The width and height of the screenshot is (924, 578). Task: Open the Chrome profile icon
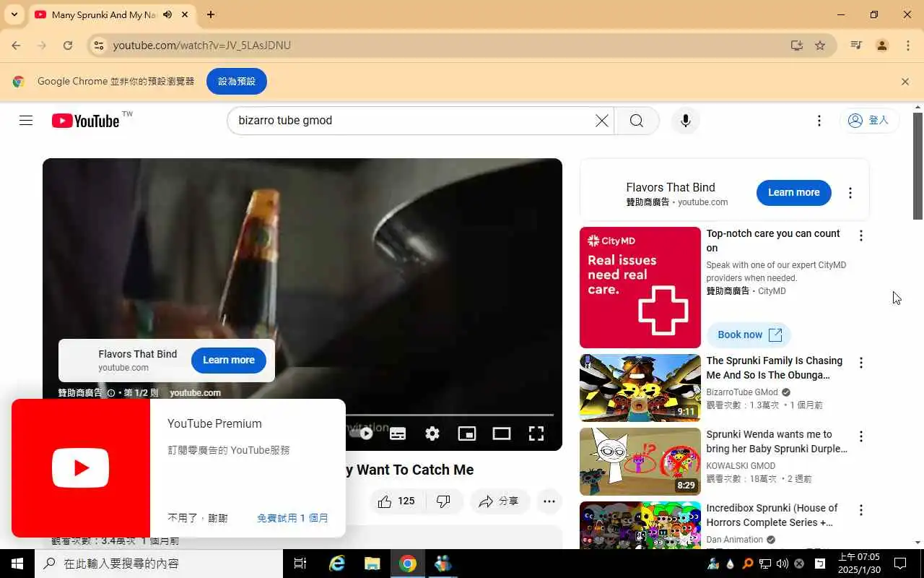pos(882,46)
